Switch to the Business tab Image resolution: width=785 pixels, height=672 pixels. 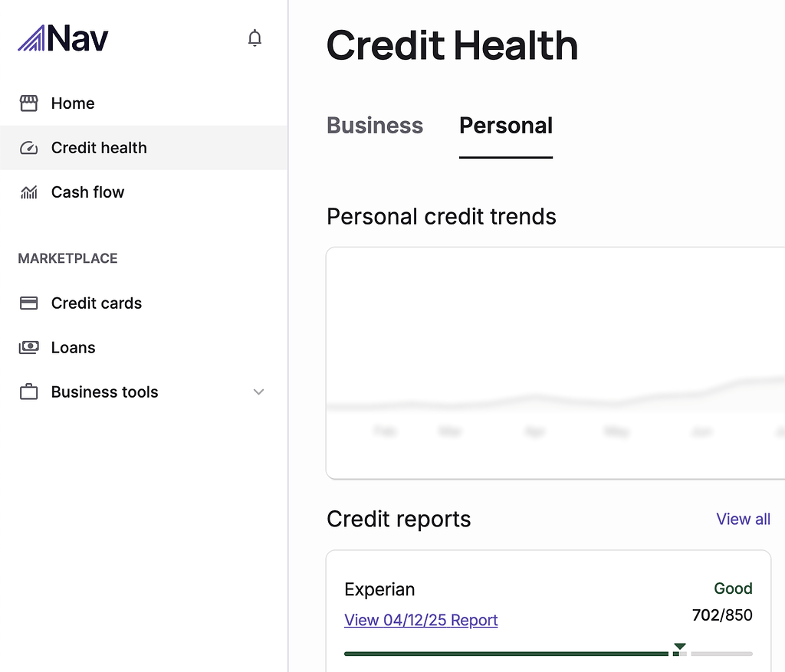point(375,126)
